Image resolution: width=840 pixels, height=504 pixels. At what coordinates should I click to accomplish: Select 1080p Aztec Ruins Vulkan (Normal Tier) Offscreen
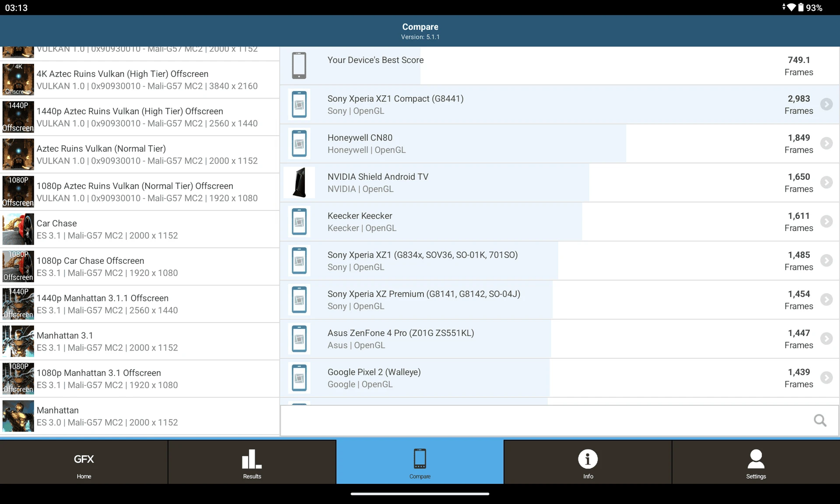tap(140, 192)
